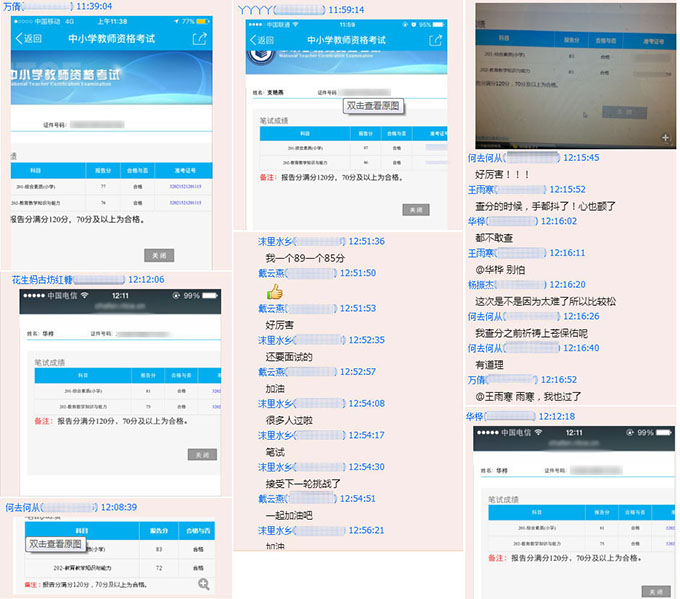
Task: Click sender 杨振杰 at 12:16:20
Action: [481, 285]
